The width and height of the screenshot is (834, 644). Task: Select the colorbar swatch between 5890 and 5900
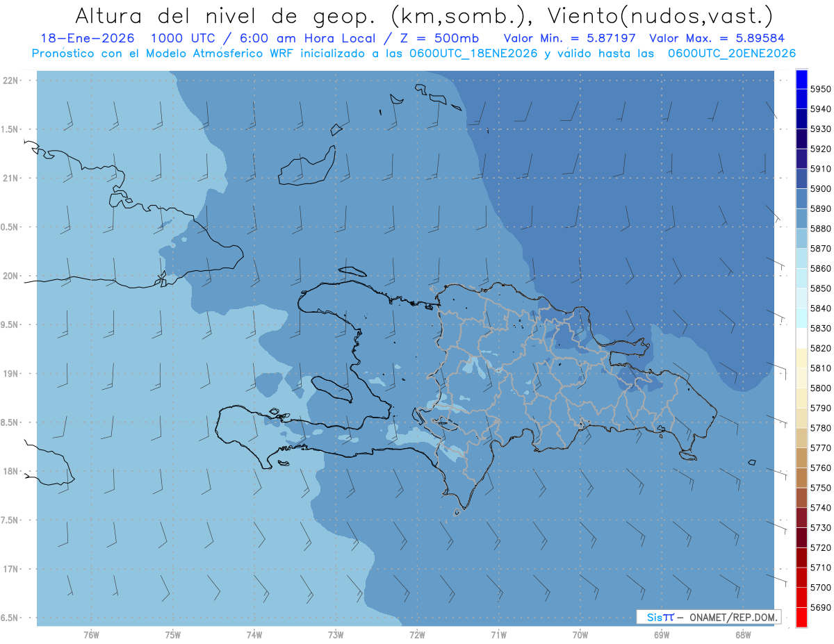click(x=801, y=199)
